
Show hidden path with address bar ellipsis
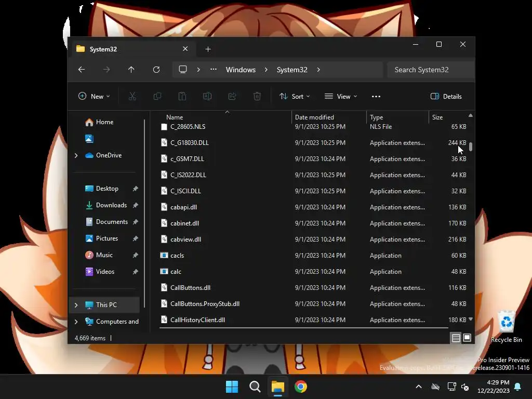(x=214, y=69)
